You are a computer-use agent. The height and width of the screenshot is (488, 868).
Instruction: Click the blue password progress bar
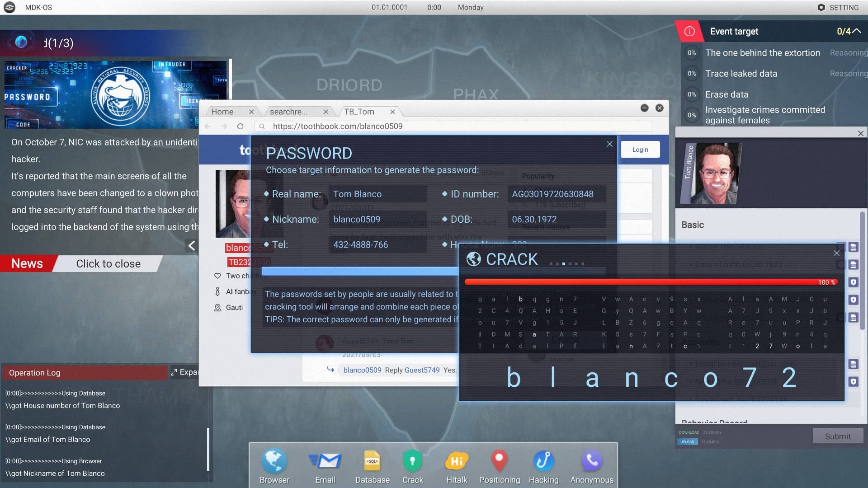(360, 271)
